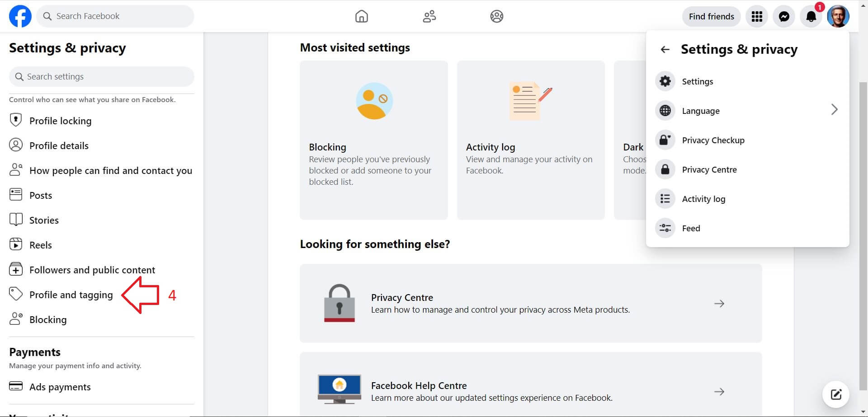The width and height of the screenshot is (868, 417).
Task: Click the Profile locking shield icon
Action: [x=16, y=120]
